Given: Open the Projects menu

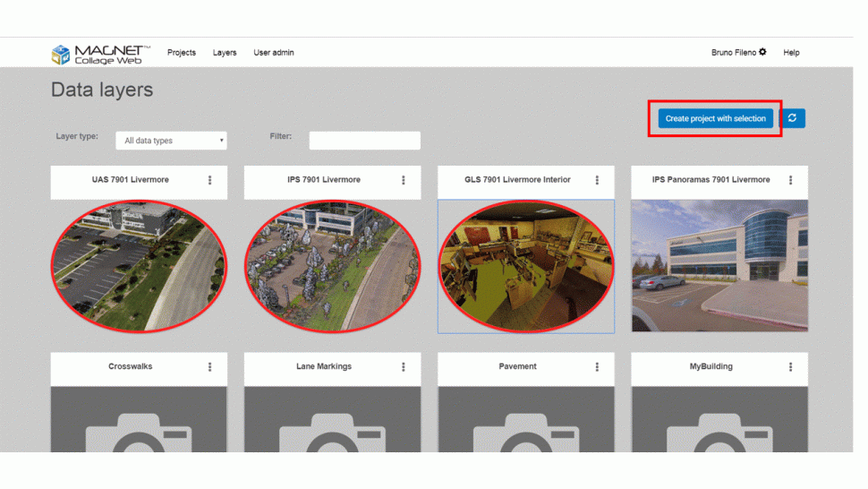Looking at the screenshot, I should coord(182,53).
